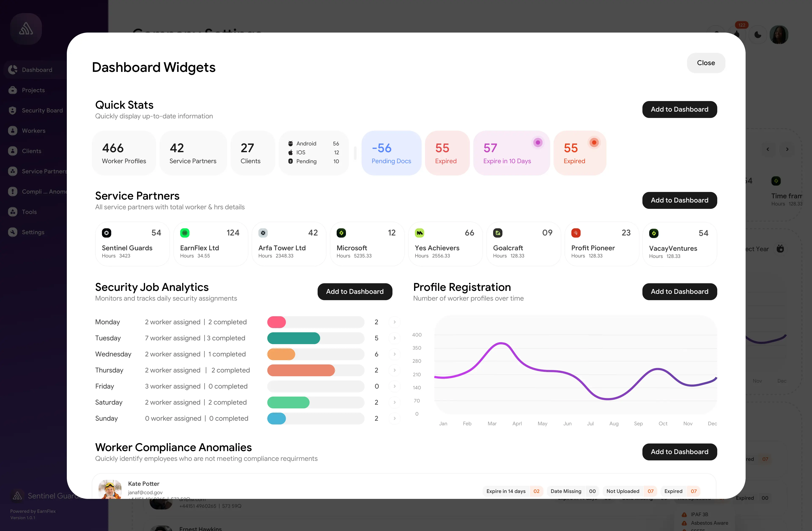Viewport: 812px width, 531px height.
Task: Open the Dashboard menu item
Action: [x=37, y=70]
